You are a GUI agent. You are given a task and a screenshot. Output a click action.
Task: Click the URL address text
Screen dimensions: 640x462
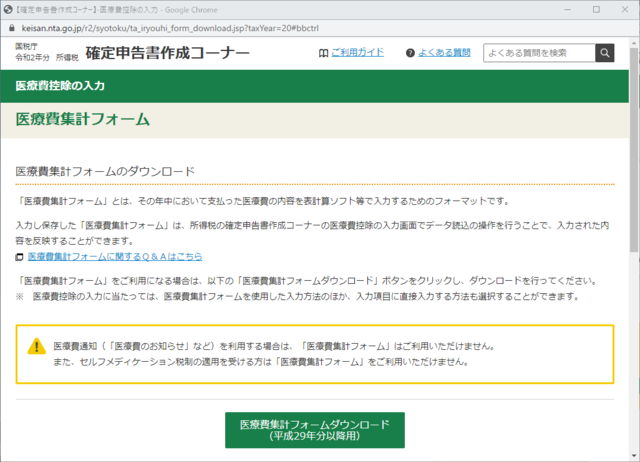click(170, 28)
